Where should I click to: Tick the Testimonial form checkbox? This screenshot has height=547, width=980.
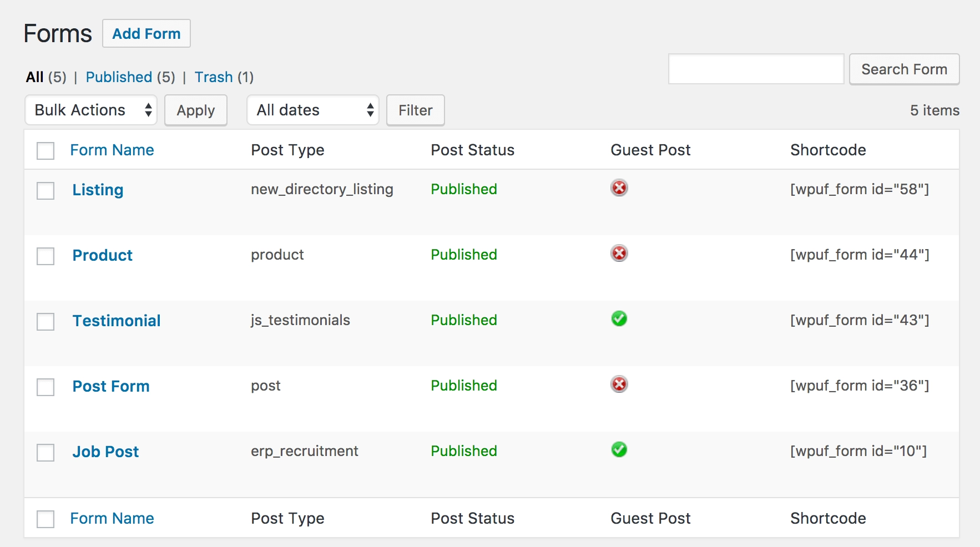coord(46,322)
